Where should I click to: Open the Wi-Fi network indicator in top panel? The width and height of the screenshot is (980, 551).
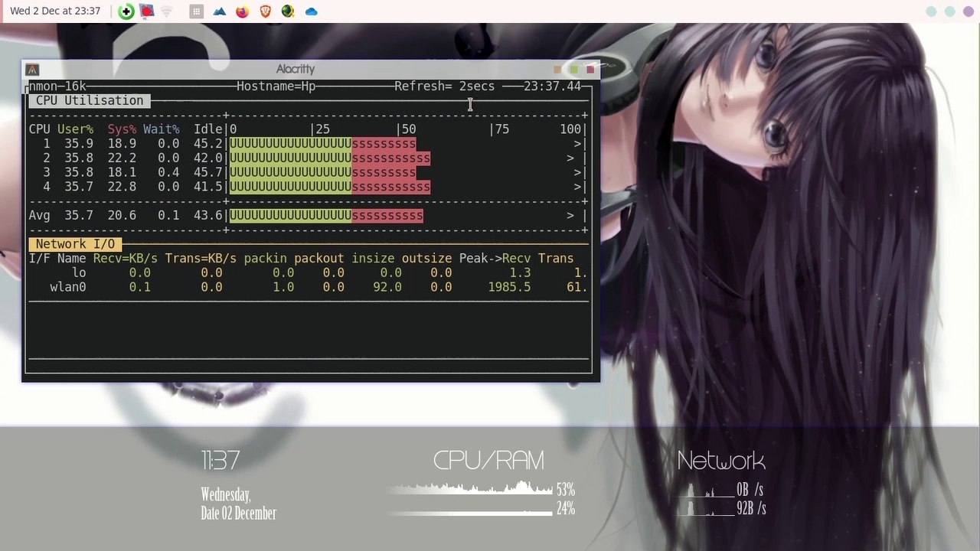click(166, 11)
